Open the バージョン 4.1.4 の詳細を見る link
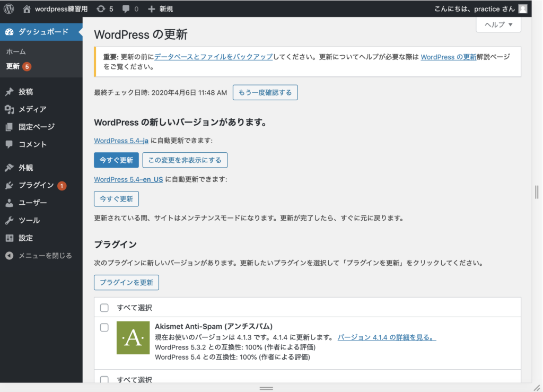The height and width of the screenshot is (392, 543). click(387, 337)
